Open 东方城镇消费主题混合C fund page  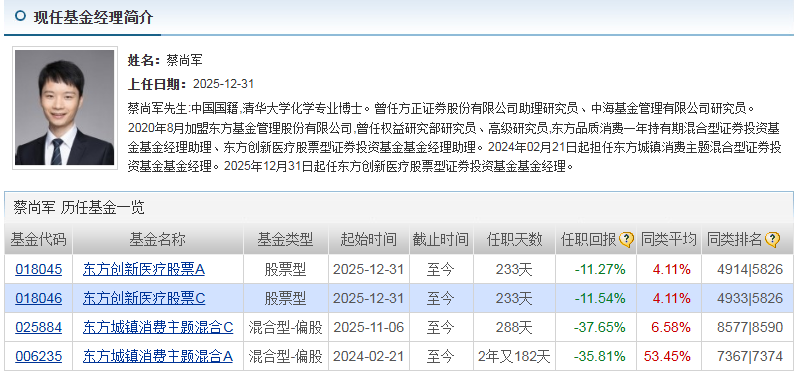tap(158, 328)
